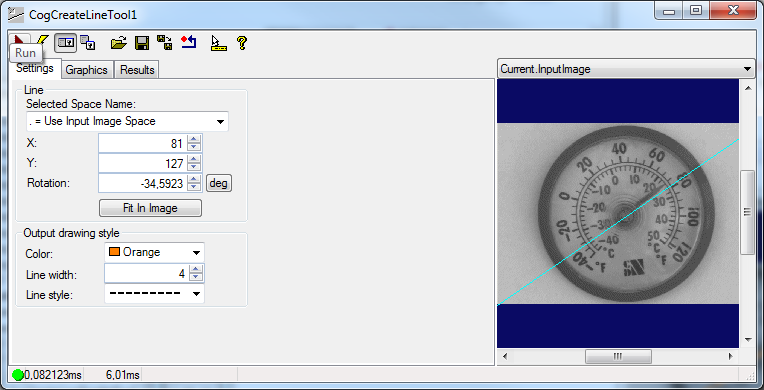Click the green run status indicator

tap(18, 375)
